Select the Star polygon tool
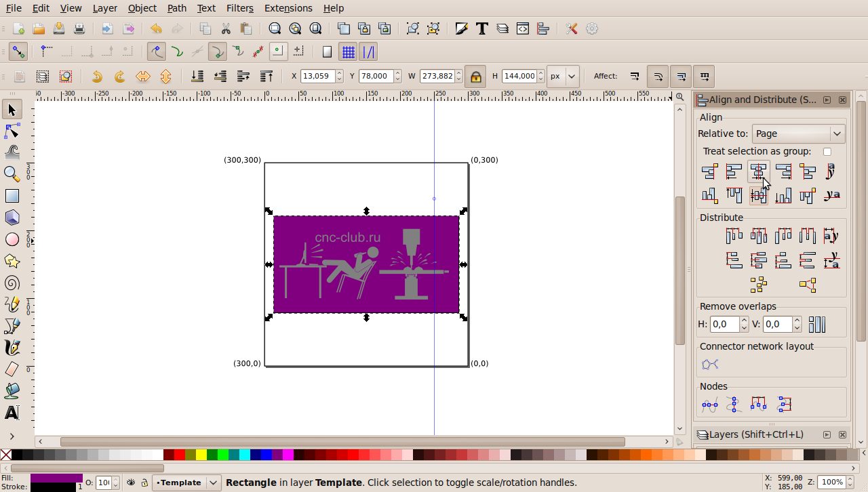Screen dimensions: 868x492 12,261
